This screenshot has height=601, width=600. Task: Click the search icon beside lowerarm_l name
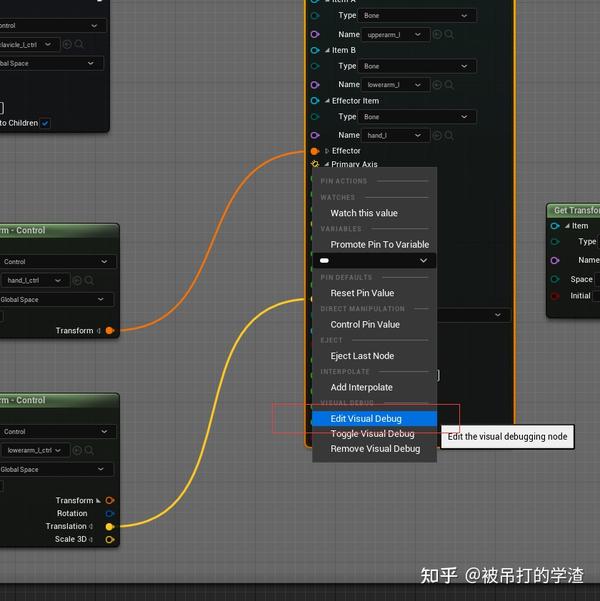coord(449,85)
